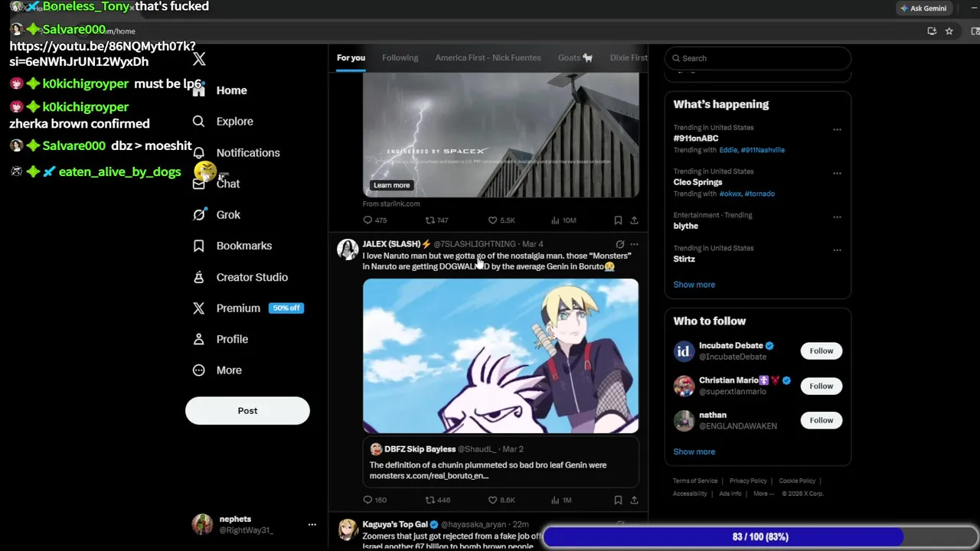Viewport: 980px width, 551px height.
Task: Click the Search input field
Action: [758, 58]
